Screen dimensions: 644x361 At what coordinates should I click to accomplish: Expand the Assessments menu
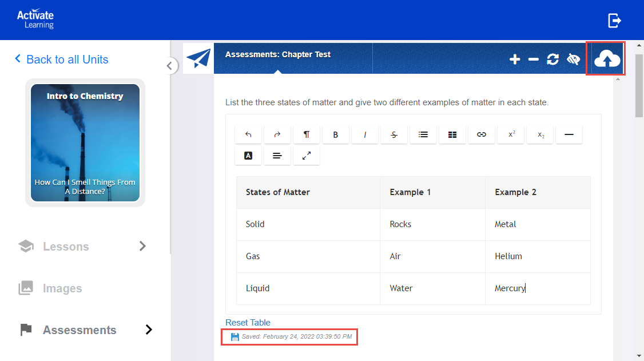pos(85,330)
